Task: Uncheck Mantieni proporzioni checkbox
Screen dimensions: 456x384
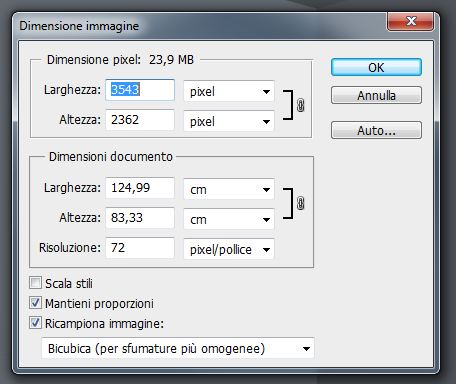Action: tap(35, 303)
